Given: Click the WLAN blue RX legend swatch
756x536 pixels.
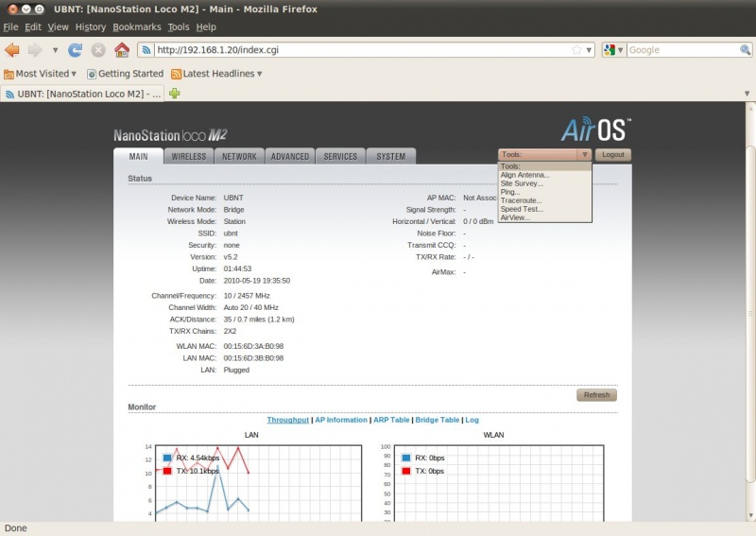Looking at the screenshot, I should coord(406,458).
